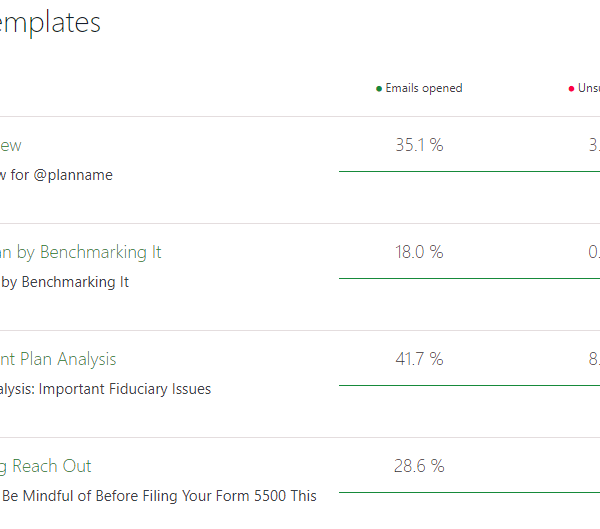Click the Templates page heading
The width and height of the screenshot is (600, 529).
click(x=50, y=22)
